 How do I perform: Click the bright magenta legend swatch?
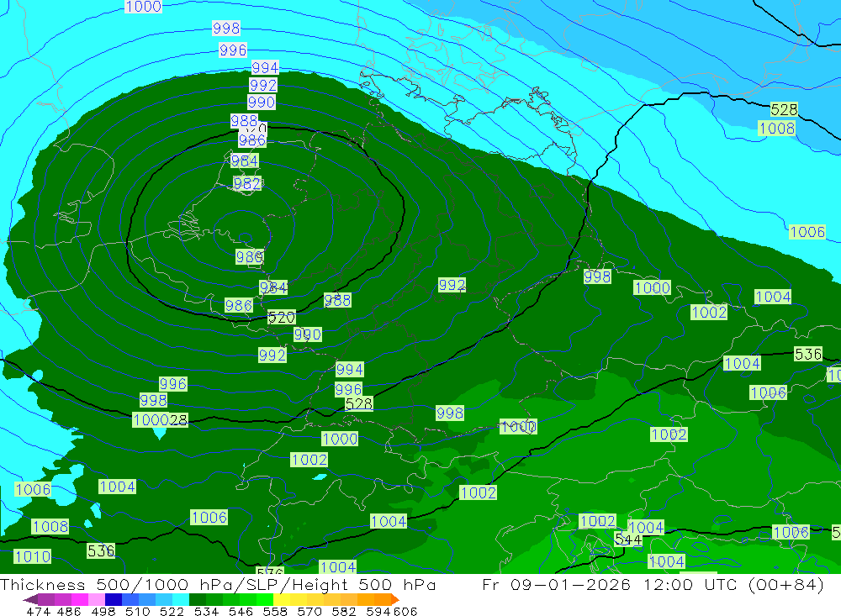(x=80, y=599)
